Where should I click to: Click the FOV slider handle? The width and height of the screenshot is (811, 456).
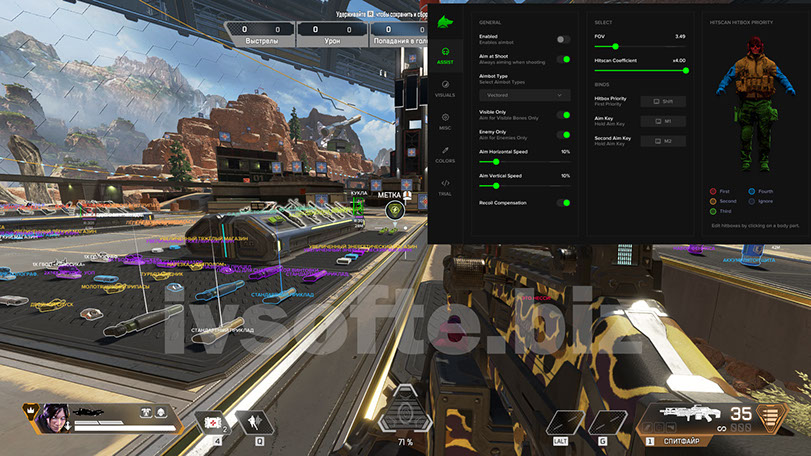614,46
